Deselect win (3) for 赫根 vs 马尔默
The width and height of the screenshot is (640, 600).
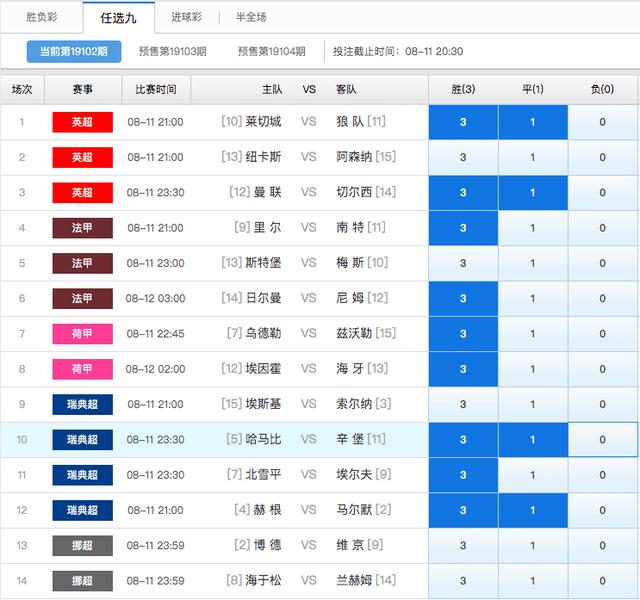463,510
